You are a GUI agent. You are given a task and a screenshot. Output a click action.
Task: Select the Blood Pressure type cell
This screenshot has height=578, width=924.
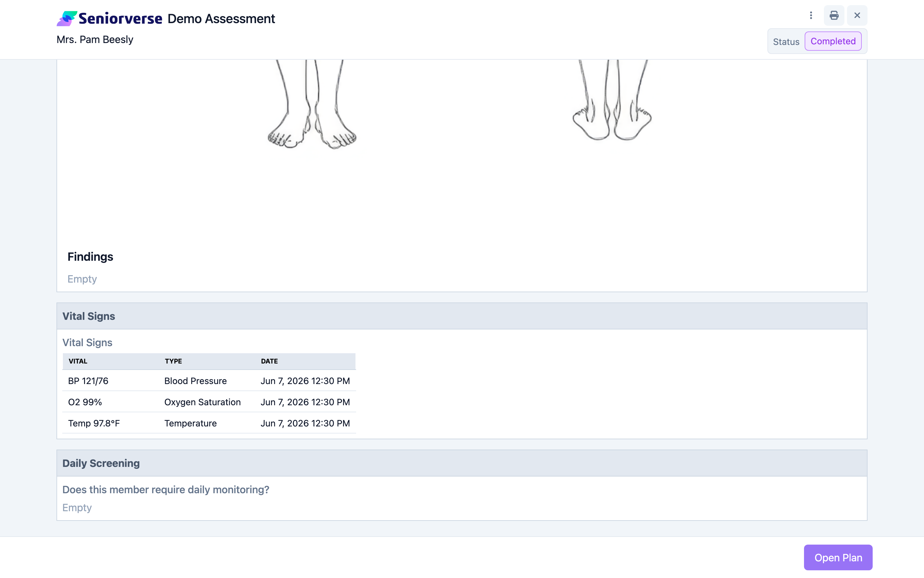195,381
